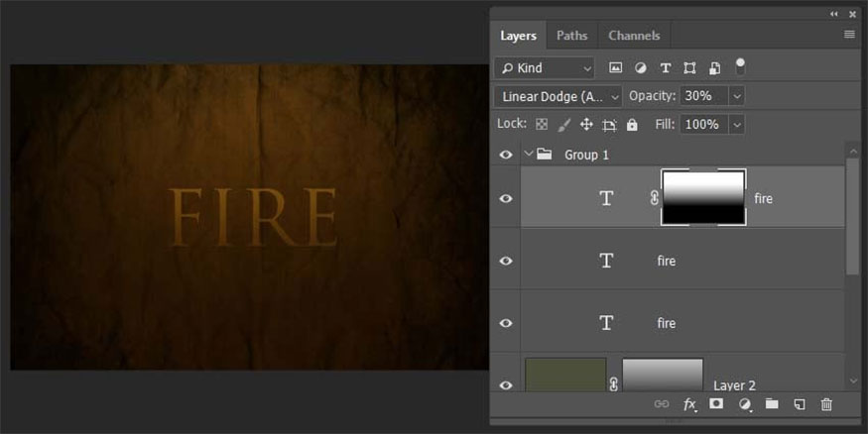Toggle visibility of the masked fire layer
This screenshot has width=868, height=434.
point(506,198)
